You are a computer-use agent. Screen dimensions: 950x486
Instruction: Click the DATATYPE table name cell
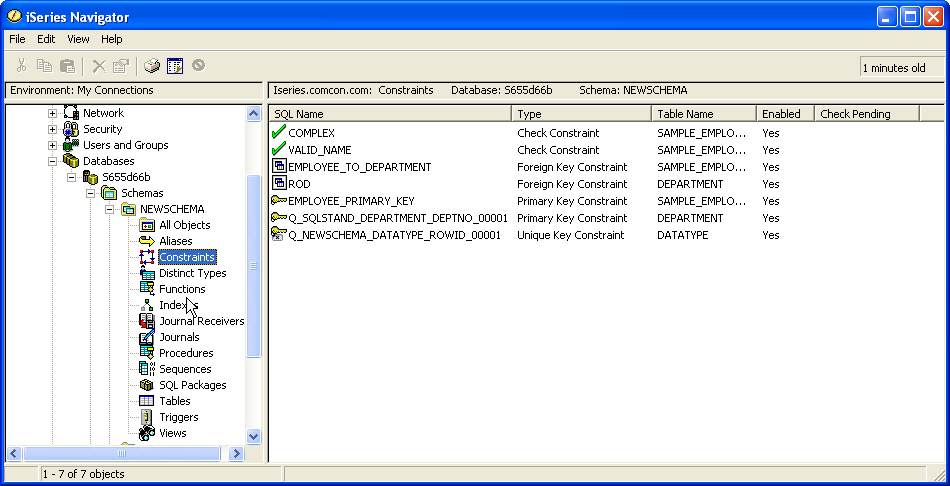pos(682,235)
